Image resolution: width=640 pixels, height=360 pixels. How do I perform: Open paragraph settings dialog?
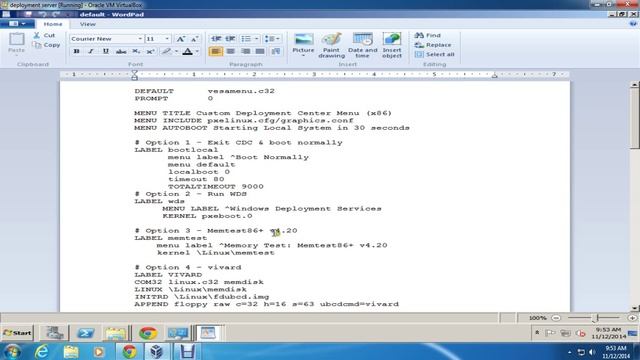(276, 51)
